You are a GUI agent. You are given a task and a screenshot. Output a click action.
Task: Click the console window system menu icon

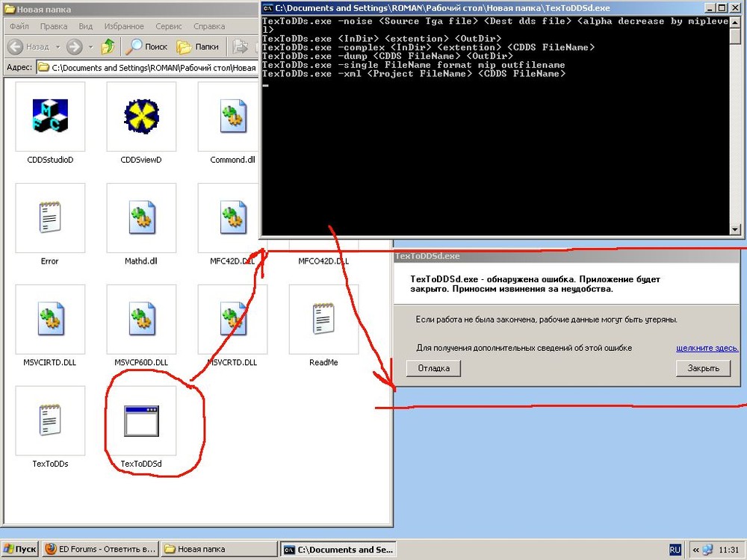click(x=268, y=8)
